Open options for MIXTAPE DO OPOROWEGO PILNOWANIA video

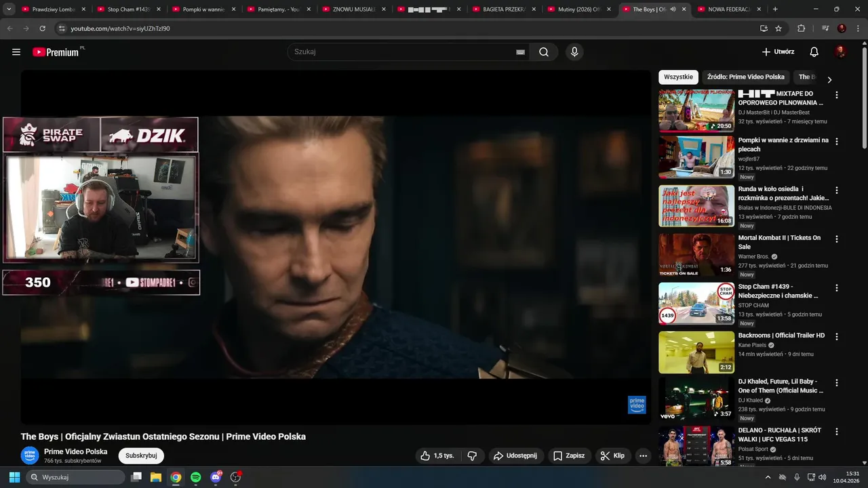point(836,96)
